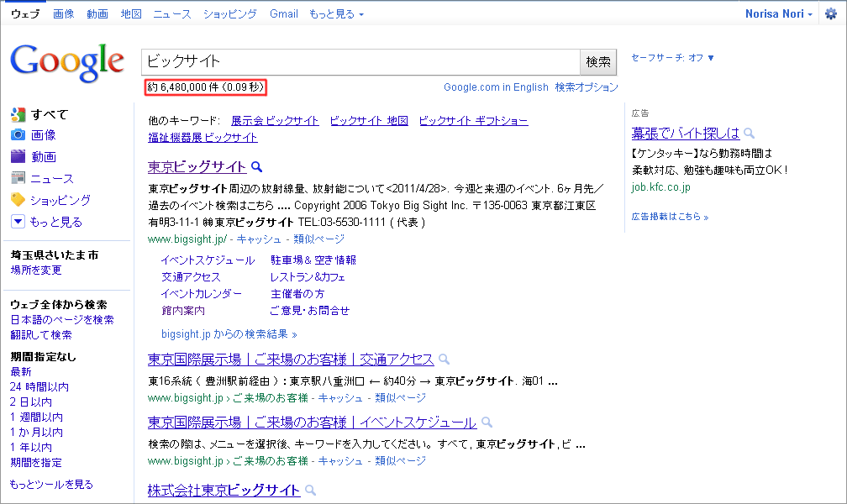Open sitelink イベントスケジュール

(208, 260)
